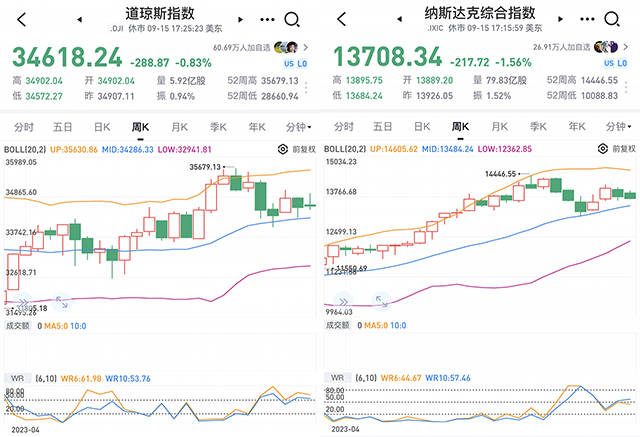Select 年K tab on Dow Jones chart
The image size is (640, 437).
[257, 127]
